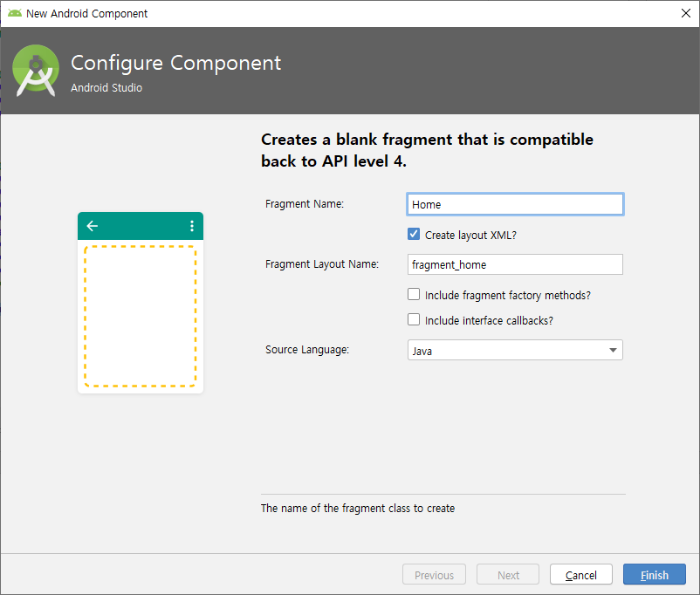
Task: Uncheck Create layout XML checkbox
Action: [414, 234]
